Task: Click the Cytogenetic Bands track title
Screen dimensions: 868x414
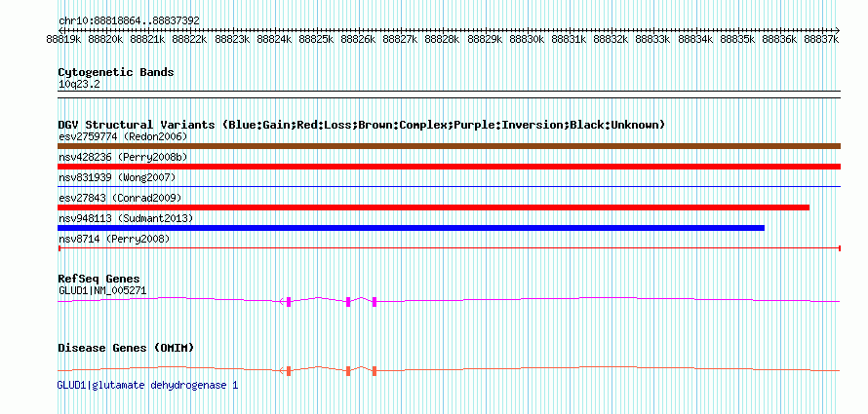Action: tap(116, 72)
